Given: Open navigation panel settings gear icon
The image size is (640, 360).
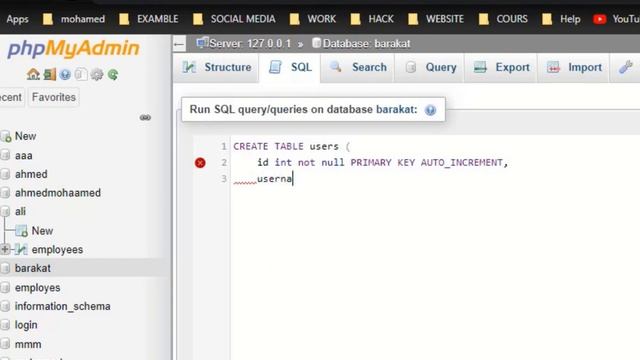Looking at the screenshot, I should (x=97, y=75).
